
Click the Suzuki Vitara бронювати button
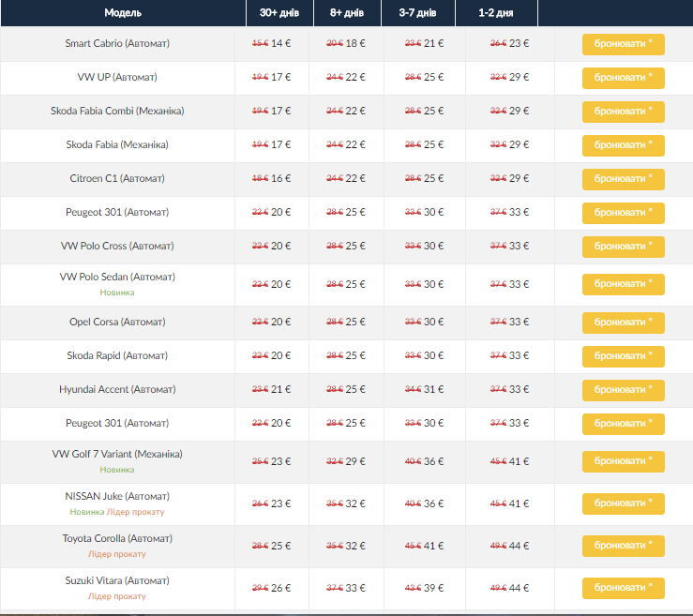pyautogui.click(x=623, y=588)
